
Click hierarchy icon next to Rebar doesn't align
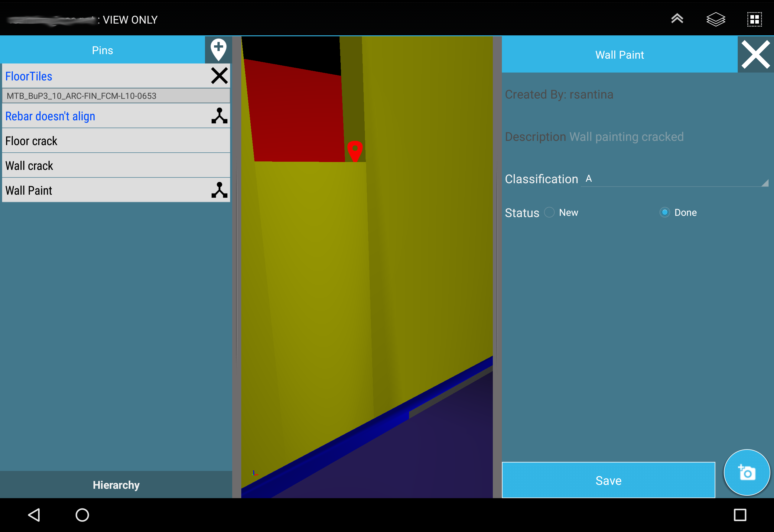click(219, 116)
